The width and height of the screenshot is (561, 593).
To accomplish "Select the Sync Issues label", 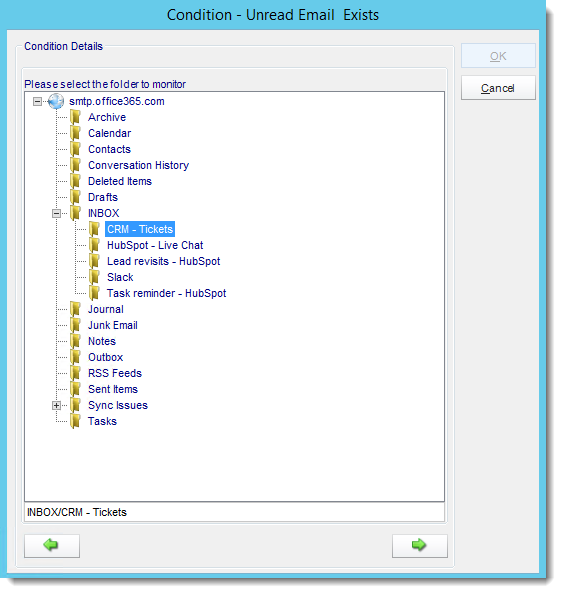I will tap(118, 405).
